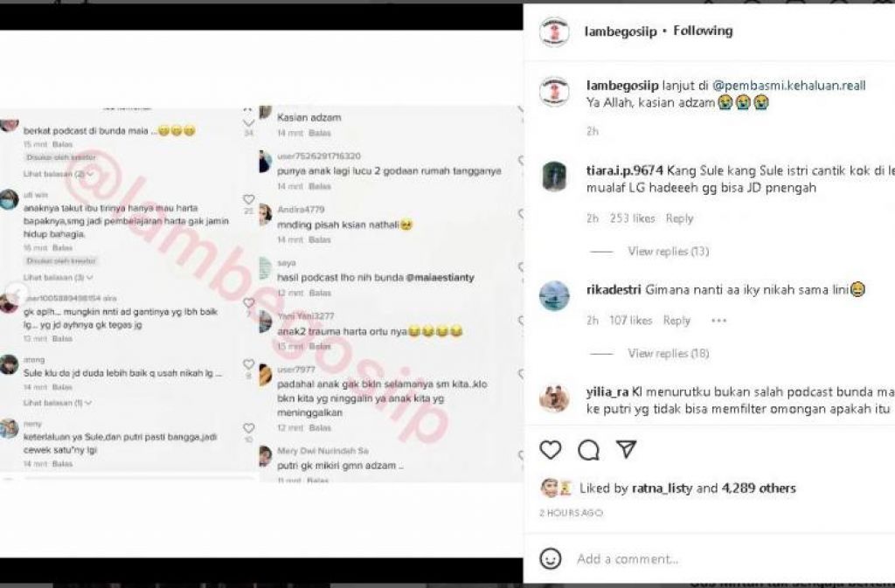Open rikadestri profile picture
This screenshot has width=895, height=588.
pos(554,295)
